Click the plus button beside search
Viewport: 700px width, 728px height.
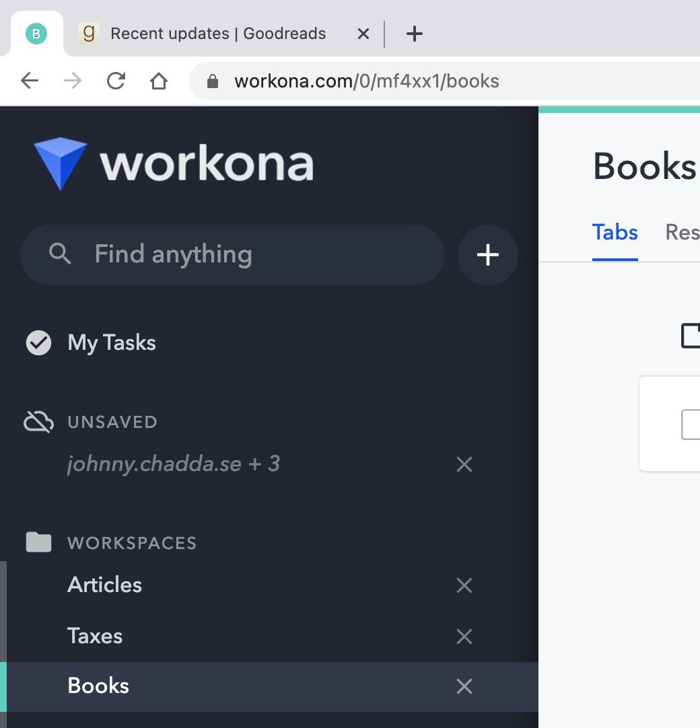(x=487, y=255)
